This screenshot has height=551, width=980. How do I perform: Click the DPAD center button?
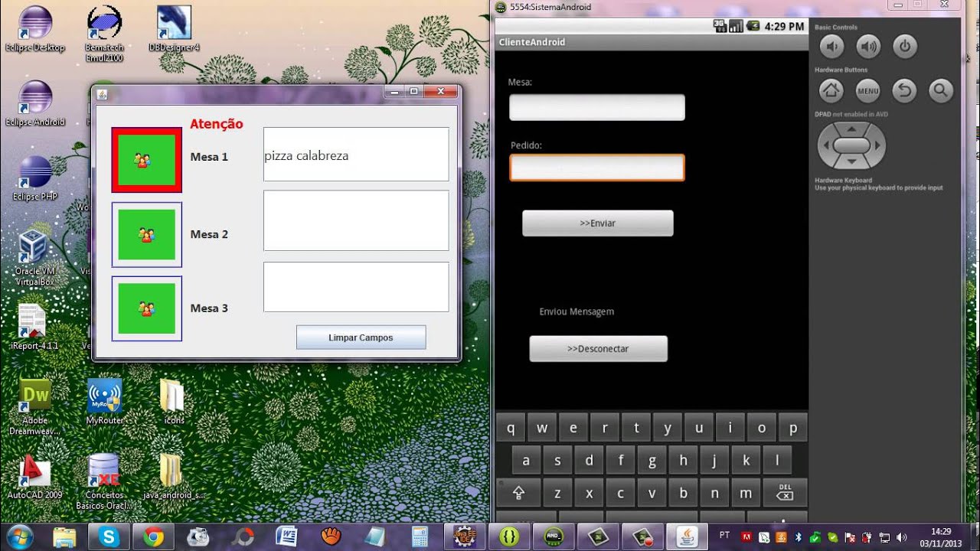[851, 145]
